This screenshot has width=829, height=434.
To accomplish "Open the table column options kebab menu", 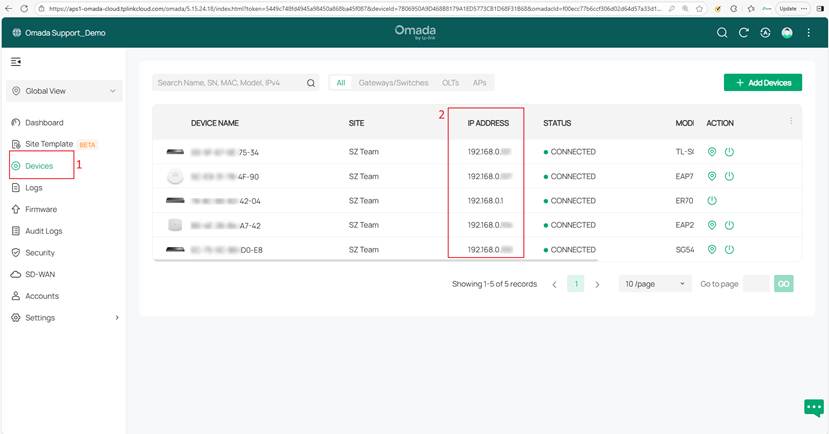I will (791, 122).
